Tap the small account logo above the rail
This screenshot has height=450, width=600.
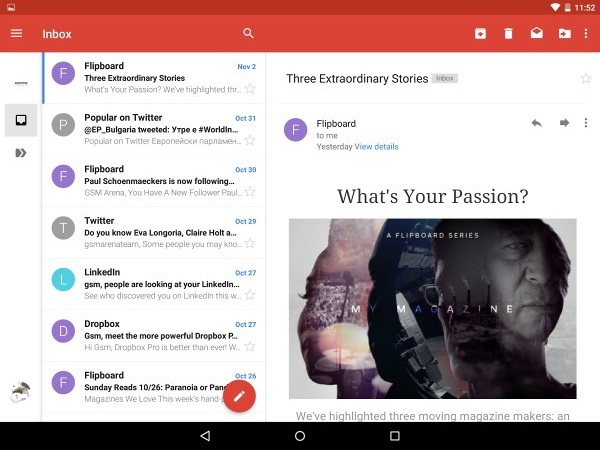[x=21, y=83]
